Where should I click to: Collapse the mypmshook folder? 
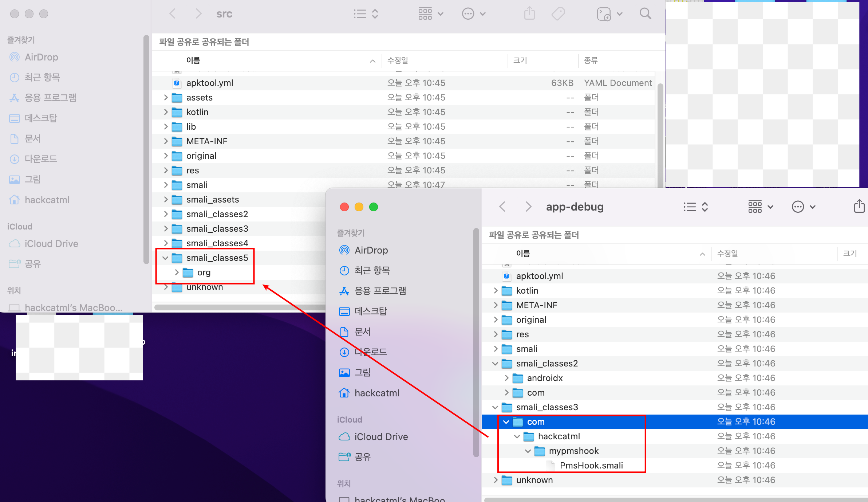click(528, 451)
